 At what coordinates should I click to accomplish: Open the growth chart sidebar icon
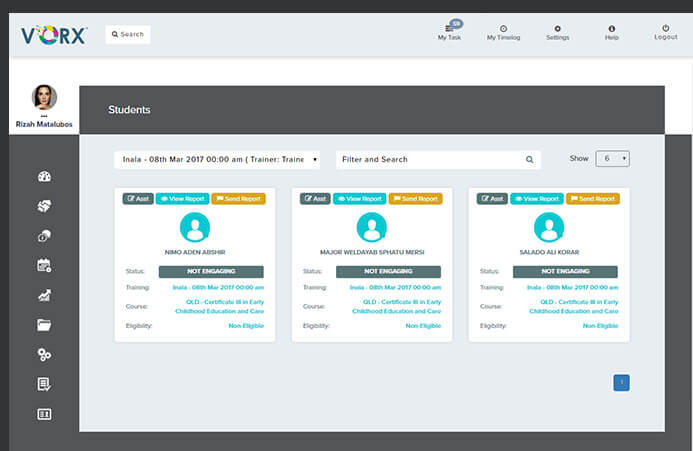tap(44, 295)
